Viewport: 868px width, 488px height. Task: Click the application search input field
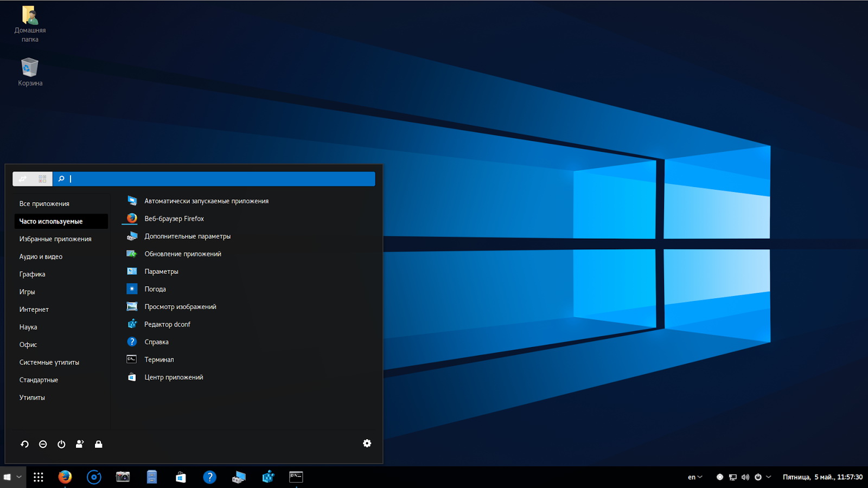pos(217,179)
